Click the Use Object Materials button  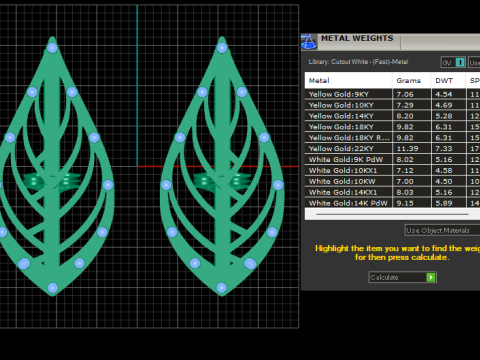click(442, 230)
